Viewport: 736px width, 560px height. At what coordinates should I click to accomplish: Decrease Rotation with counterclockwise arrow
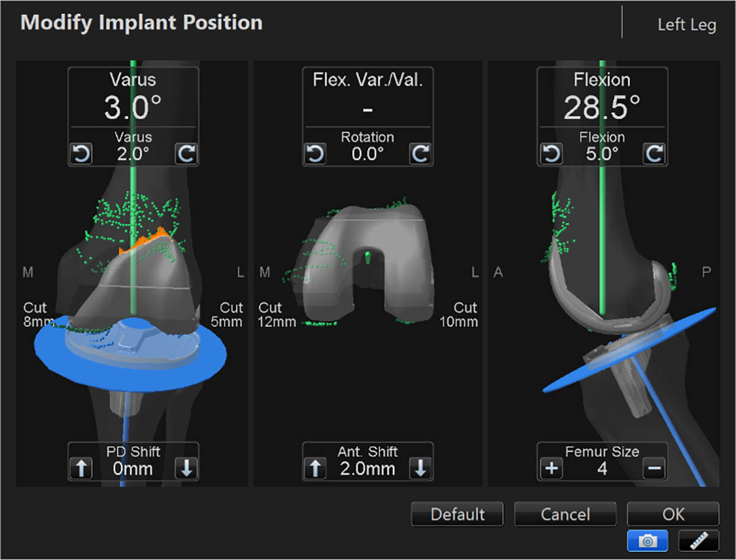point(316,153)
